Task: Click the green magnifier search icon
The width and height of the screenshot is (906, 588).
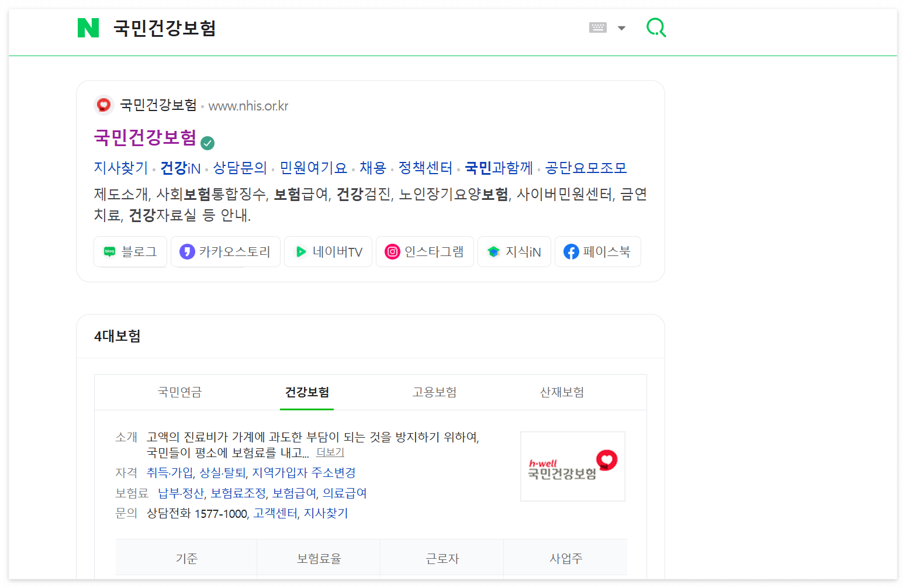Action: [x=656, y=27]
